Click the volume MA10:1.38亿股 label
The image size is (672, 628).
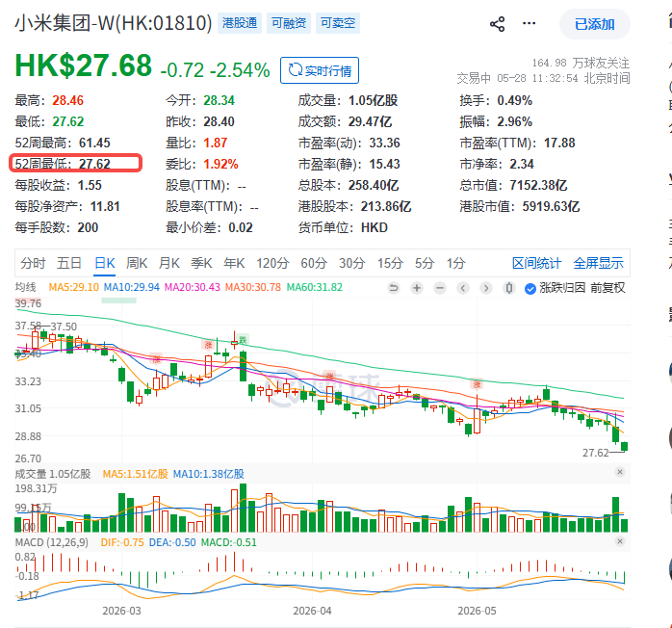click(x=209, y=474)
